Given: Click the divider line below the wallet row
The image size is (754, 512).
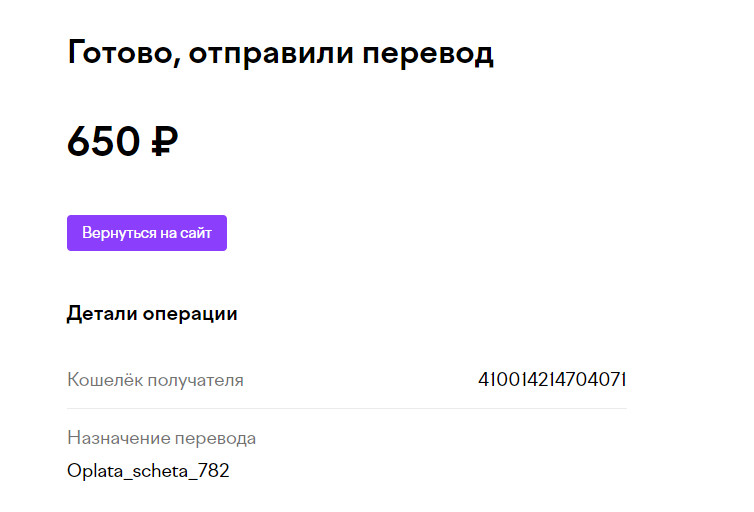Looking at the screenshot, I should (x=347, y=409).
